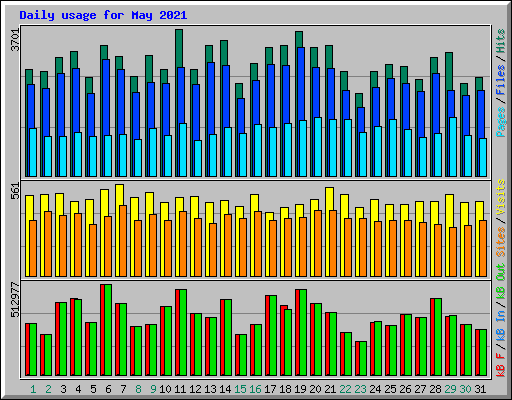Click day 11 on the x-axis
The width and height of the screenshot is (512, 400).
click(180, 389)
